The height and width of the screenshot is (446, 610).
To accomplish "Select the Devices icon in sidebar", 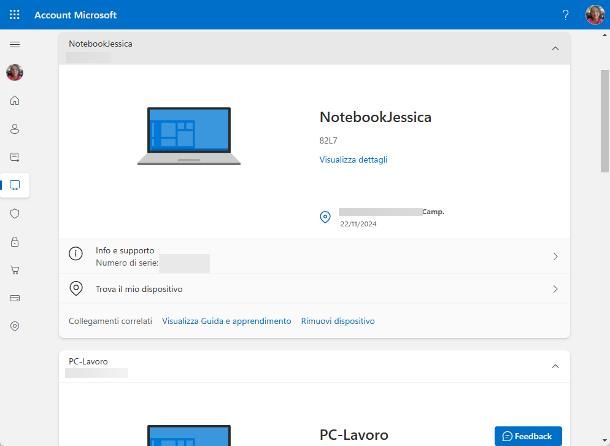I will (15, 185).
